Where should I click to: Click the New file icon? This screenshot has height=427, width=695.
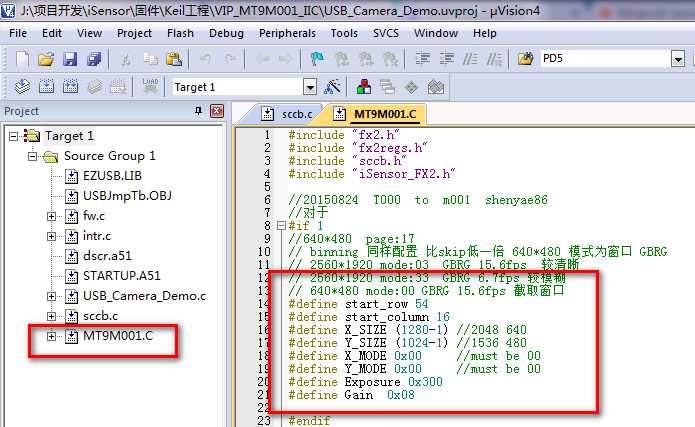(x=22, y=59)
